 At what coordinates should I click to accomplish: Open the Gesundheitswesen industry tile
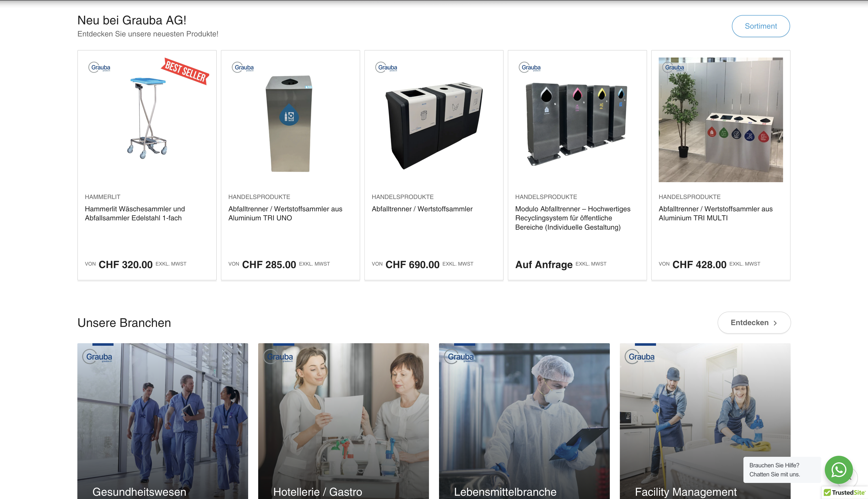pos(163,421)
